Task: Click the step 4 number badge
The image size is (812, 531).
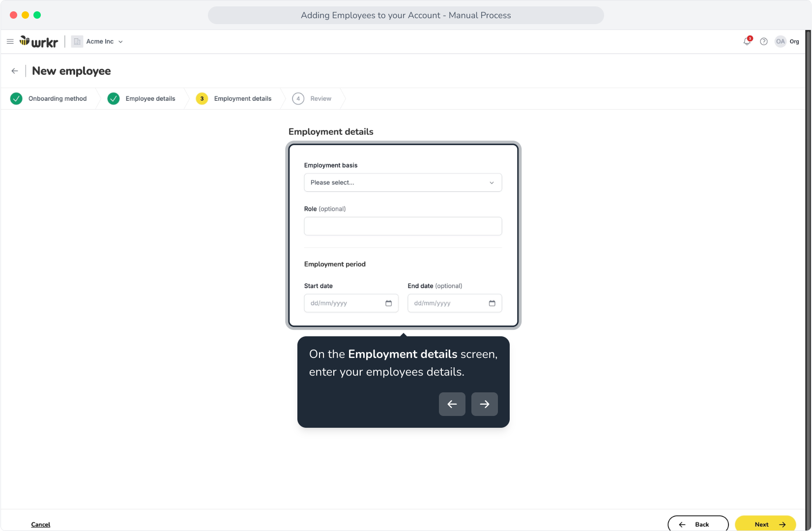Action: click(x=298, y=99)
